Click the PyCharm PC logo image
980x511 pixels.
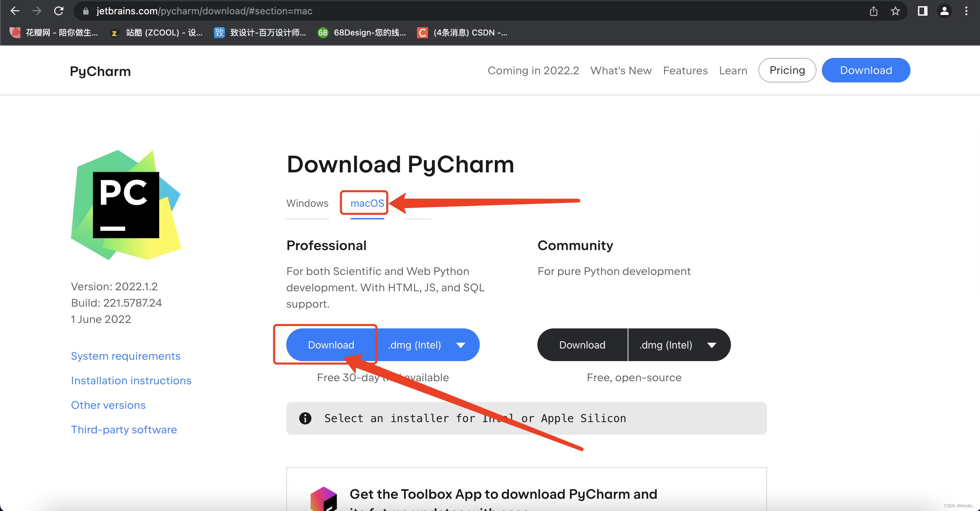125,205
